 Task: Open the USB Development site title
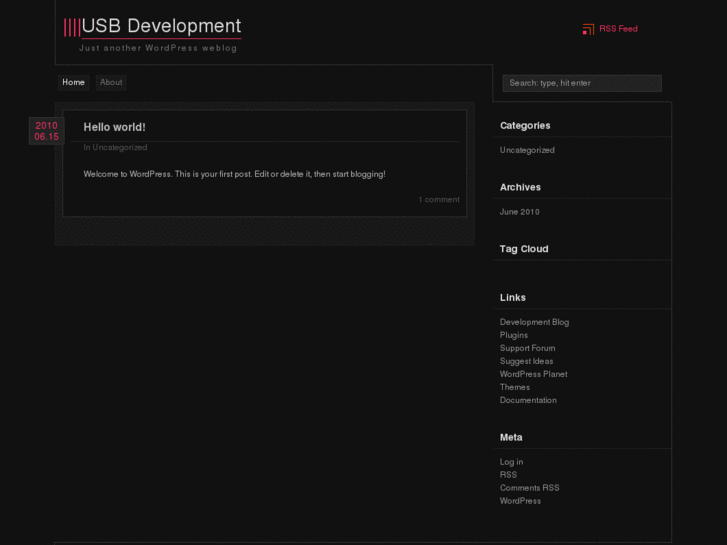pos(161,26)
